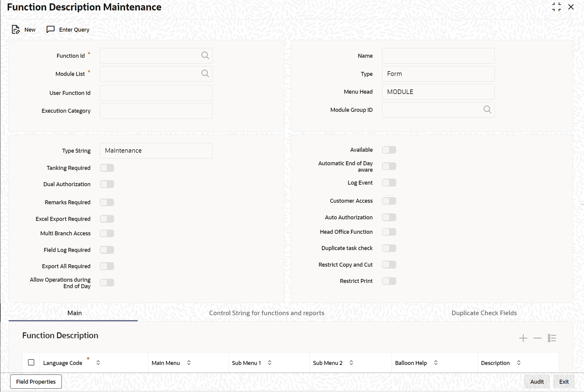This screenshot has width=584, height=392.
Task: Add row with plus icon in Function Description
Action: (523, 338)
